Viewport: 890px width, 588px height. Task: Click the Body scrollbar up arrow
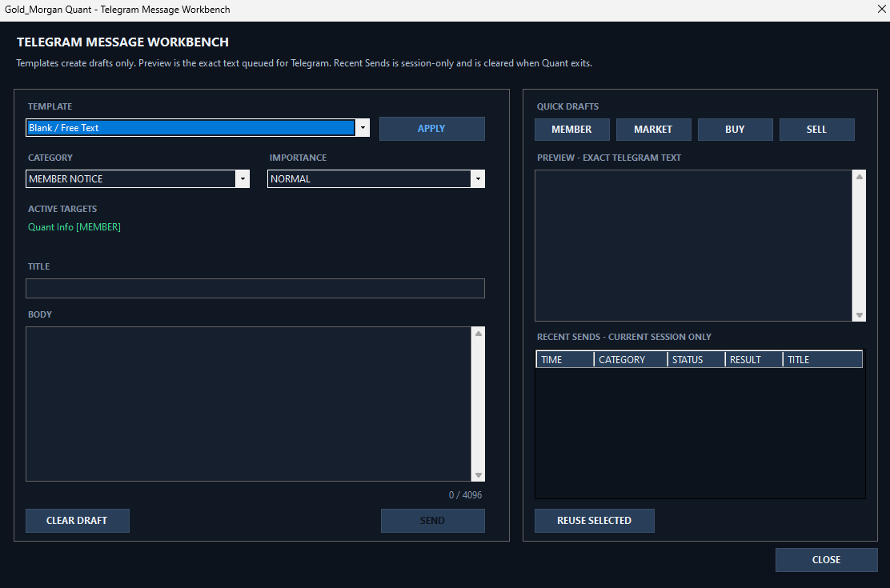pyautogui.click(x=479, y=334)
